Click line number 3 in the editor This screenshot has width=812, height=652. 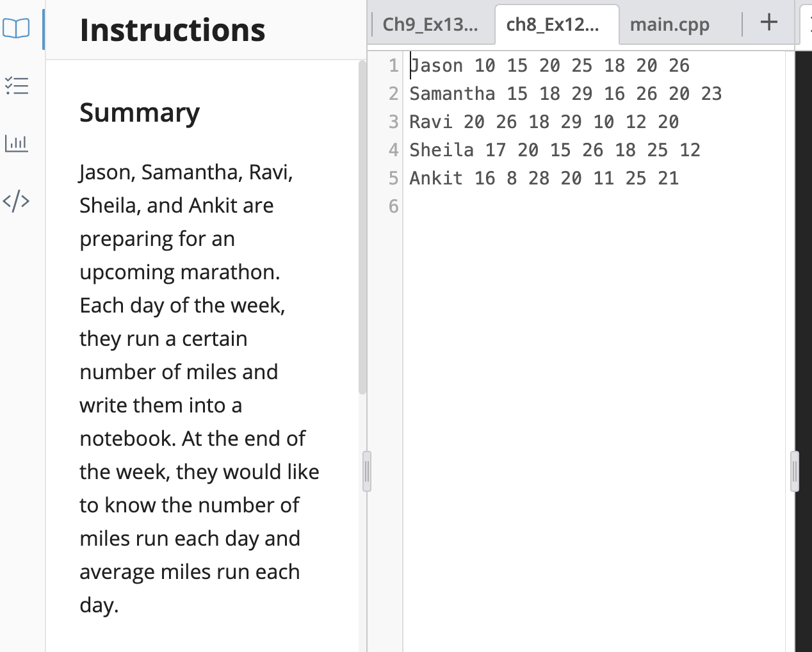tap(393, 122)
